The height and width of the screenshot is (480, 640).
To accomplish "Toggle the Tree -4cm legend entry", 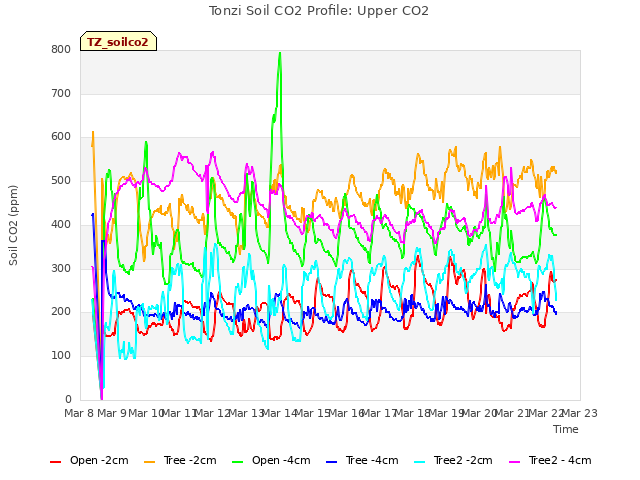I will [362, 460].
